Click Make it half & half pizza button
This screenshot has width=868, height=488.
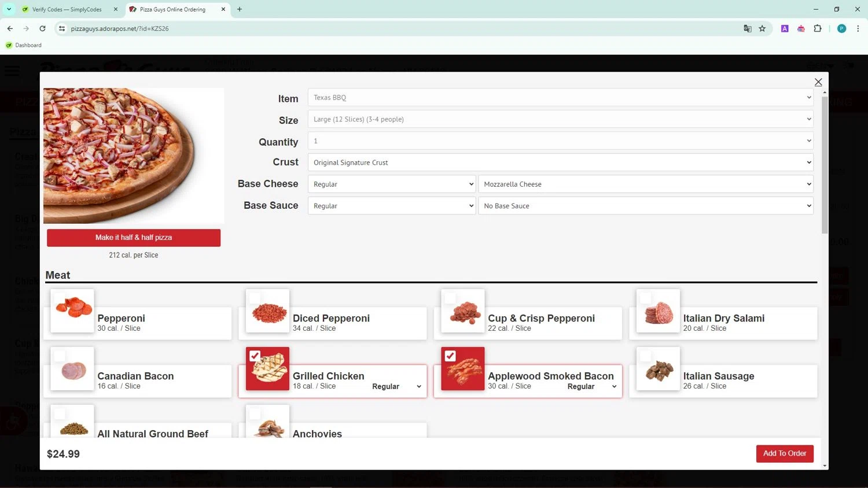click(134, 238)
